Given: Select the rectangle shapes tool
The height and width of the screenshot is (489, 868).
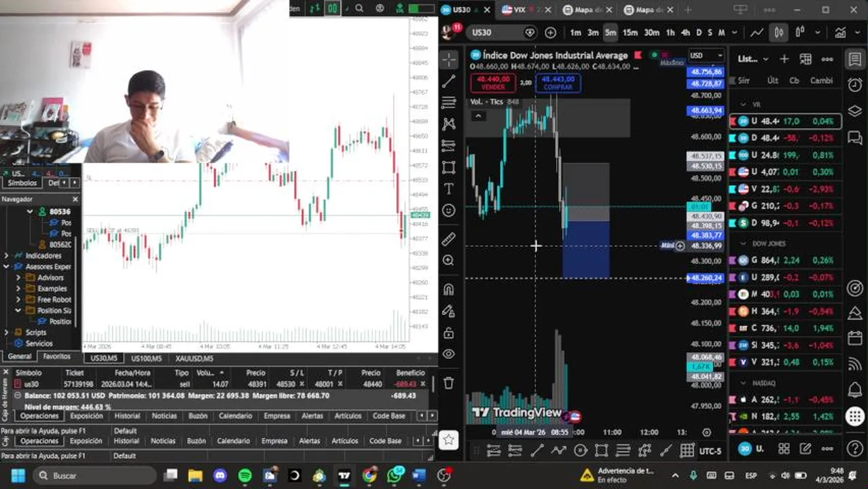Looking at the screenshot, I should [x=449, y=167].
